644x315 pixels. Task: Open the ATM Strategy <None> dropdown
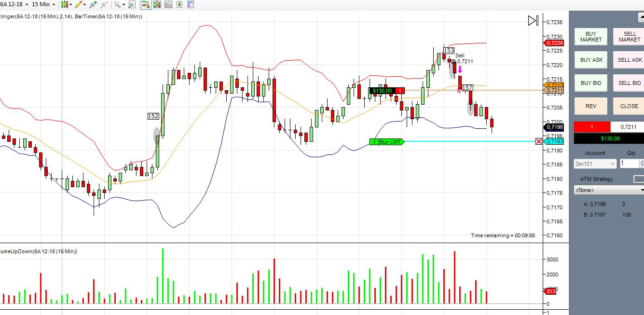click(x=609, y=190)
